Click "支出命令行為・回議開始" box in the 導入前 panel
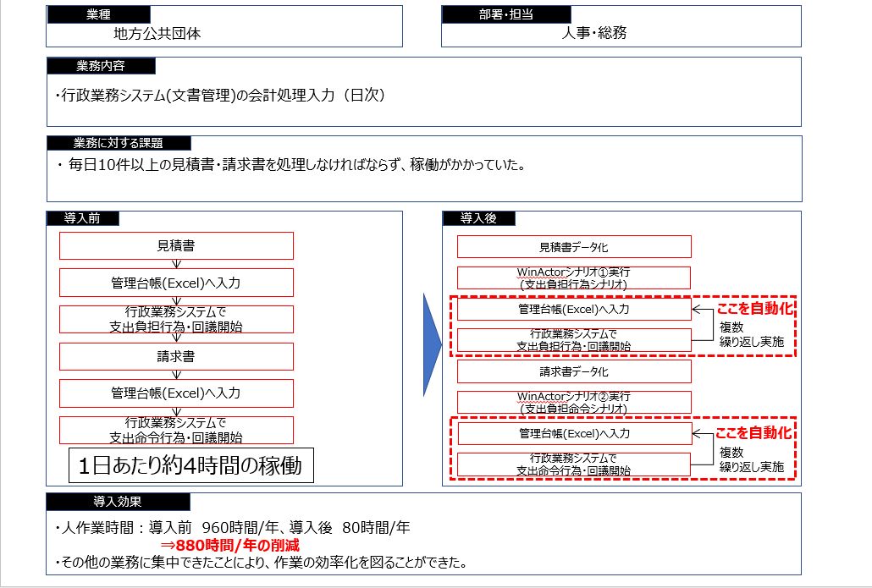 click(176, 430)
